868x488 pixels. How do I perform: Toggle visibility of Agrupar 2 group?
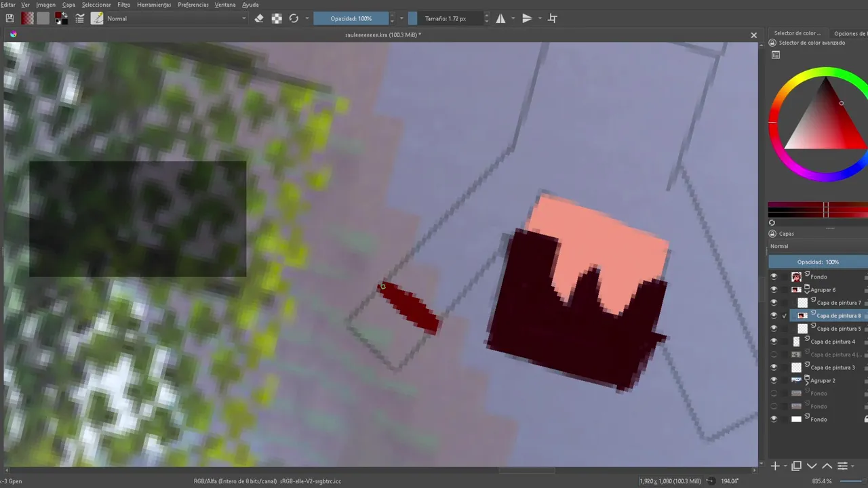pos(774,380)
